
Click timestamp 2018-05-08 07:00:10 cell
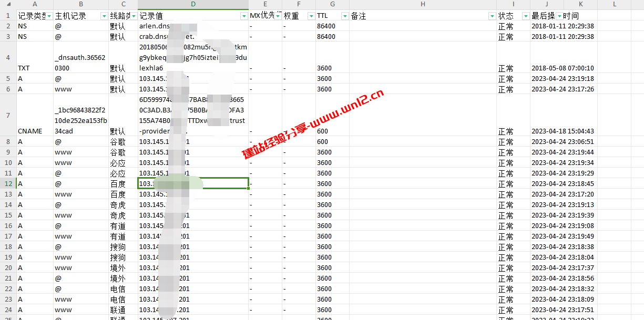coord(563,68)
